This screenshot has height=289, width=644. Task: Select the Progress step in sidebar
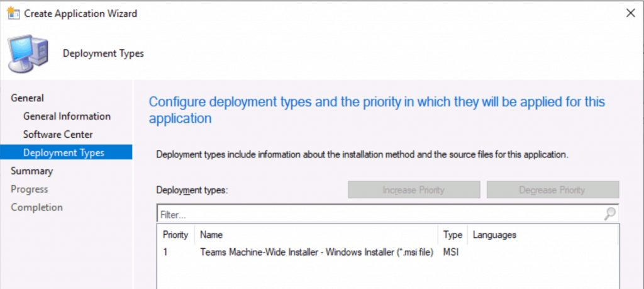(29, 189)
